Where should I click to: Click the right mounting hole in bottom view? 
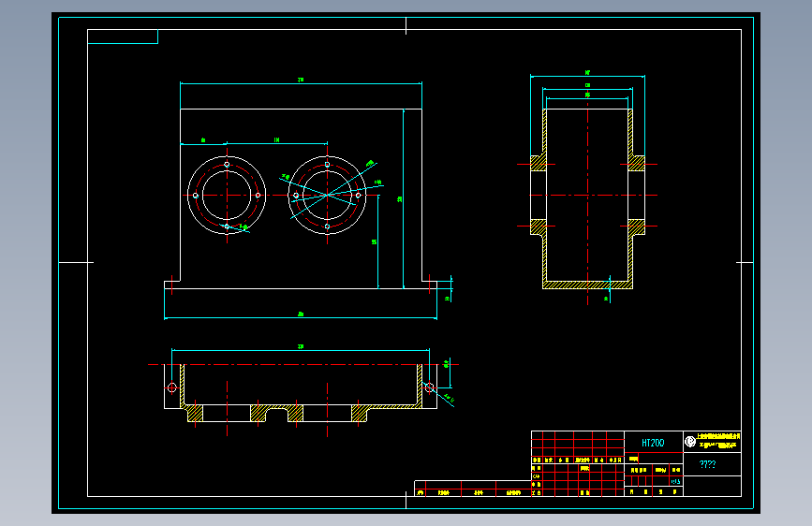tap(429, 387)
